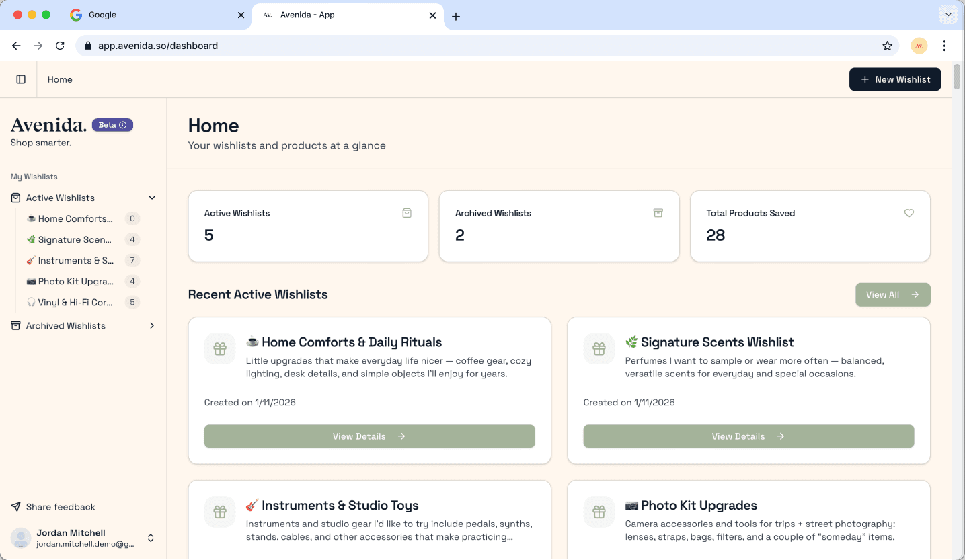Expand the Archived Wishlists section
Screen dimensions: 965x560
(152, 325)
